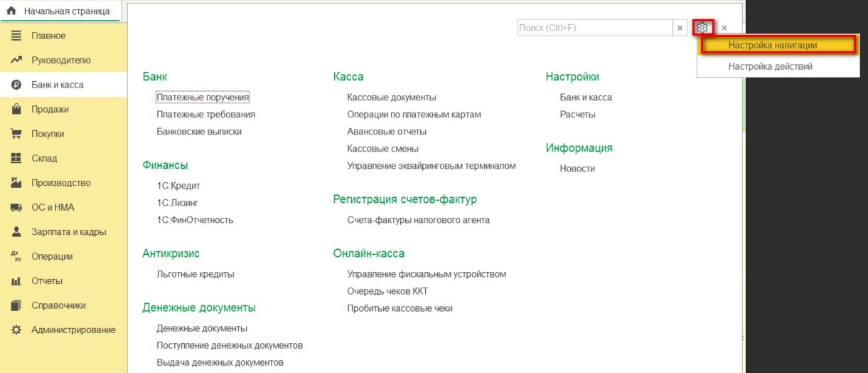This screenshot has width=868, height=373.
Task: Open the 1С:ФинОтчетность link
Action: click(x=195, y=220)
